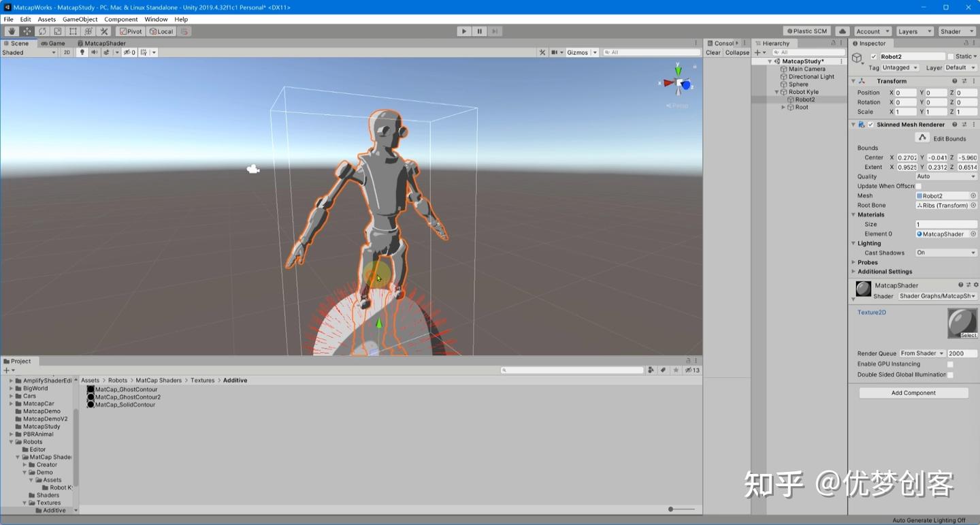Pause the editor playback
This screenshot has width=980, height=525.
point(480,31)
